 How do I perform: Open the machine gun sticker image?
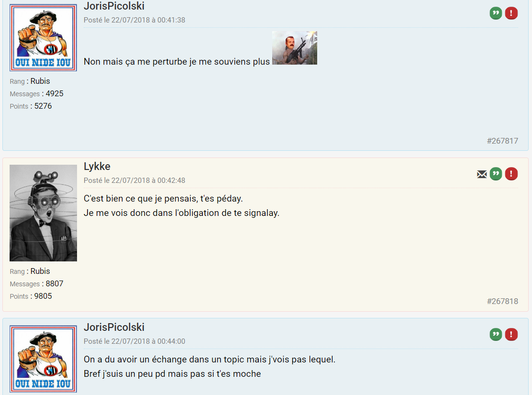pyautogui.click(x=295, y=48)
